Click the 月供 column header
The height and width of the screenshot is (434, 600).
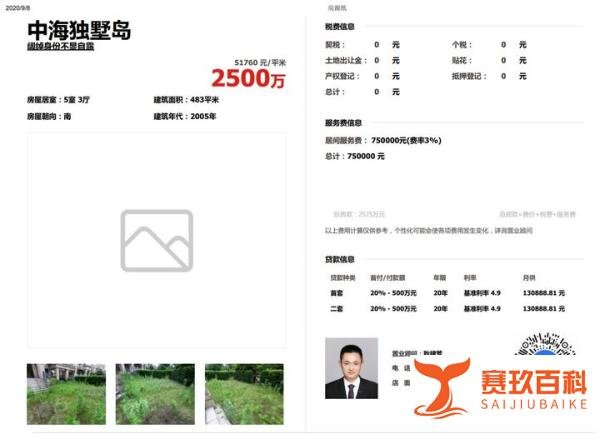(x=529, y=278)
